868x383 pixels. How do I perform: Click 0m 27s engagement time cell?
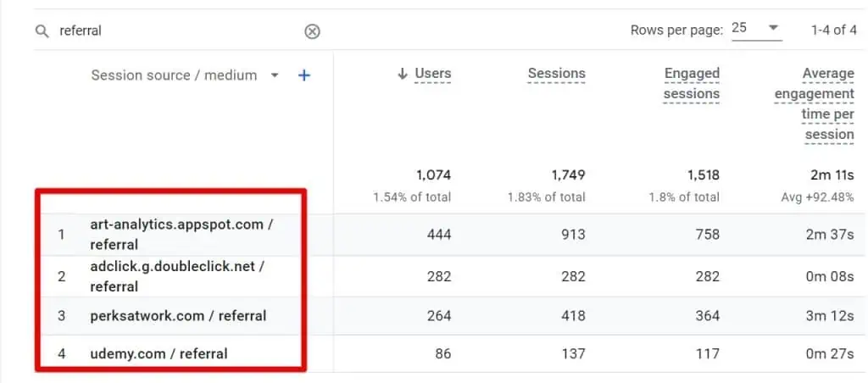click(x=830, y=353)
